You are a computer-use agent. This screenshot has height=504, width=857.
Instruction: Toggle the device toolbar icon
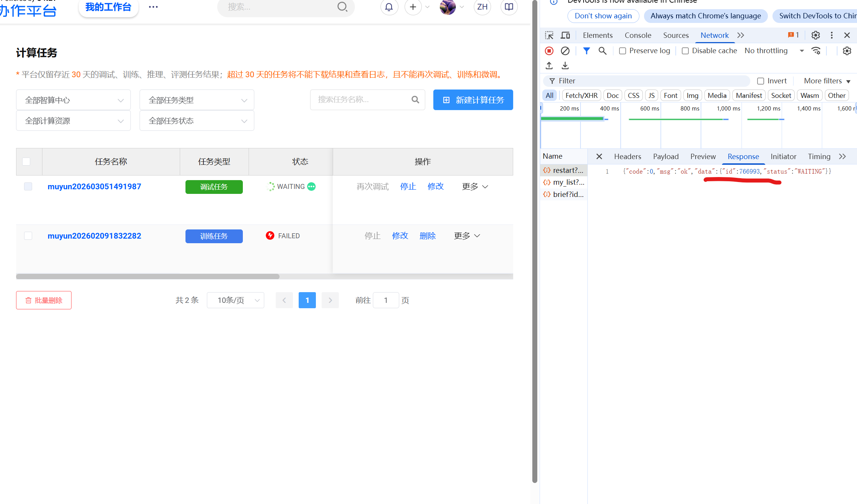point(565,35)
